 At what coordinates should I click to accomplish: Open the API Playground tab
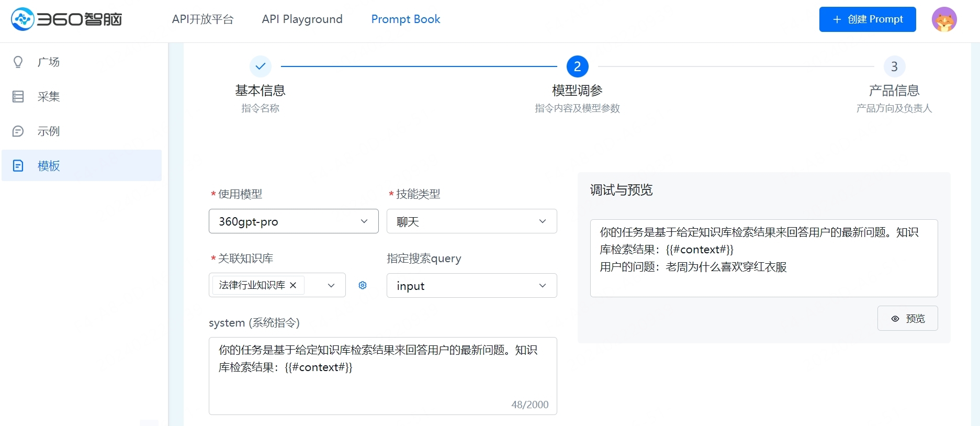302,19
